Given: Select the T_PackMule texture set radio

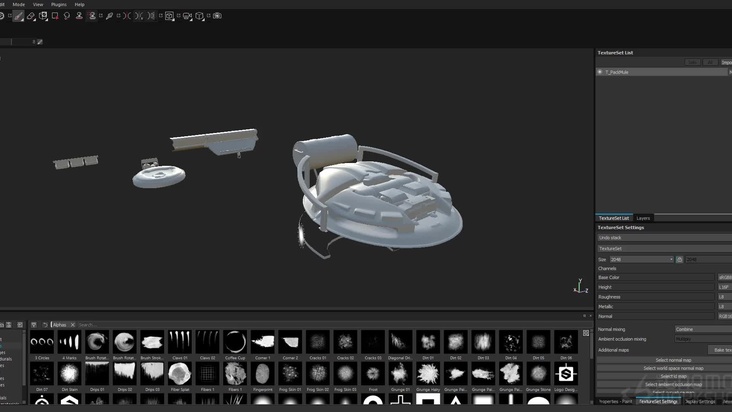Looking at the screenshot, I should pyautogui.click(x=600, y=72).
